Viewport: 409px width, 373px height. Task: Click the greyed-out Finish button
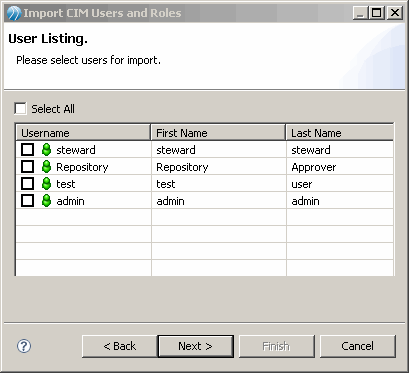(276, 346)
